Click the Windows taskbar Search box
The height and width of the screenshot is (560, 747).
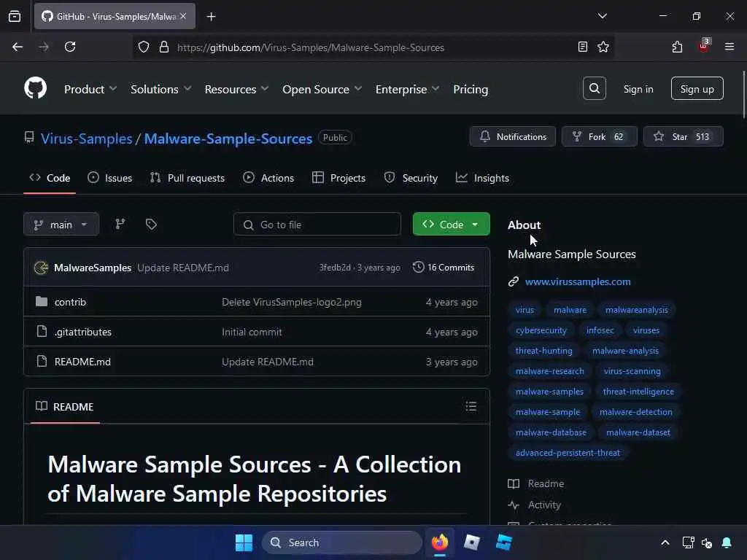click(x=341, y=542)
